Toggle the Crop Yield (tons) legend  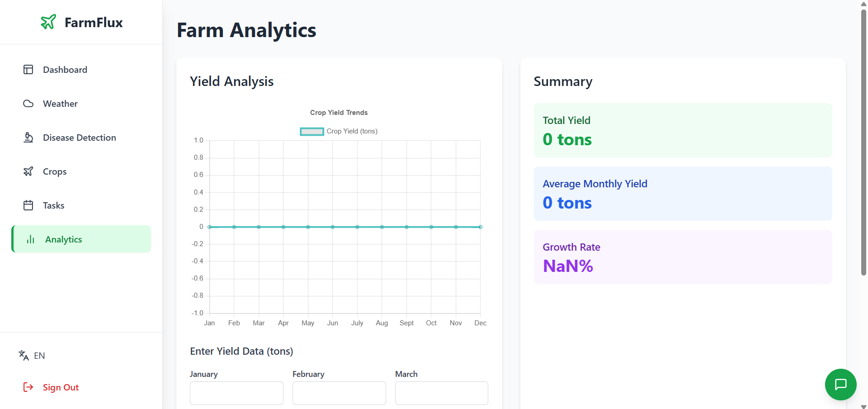tap(339, 131)
